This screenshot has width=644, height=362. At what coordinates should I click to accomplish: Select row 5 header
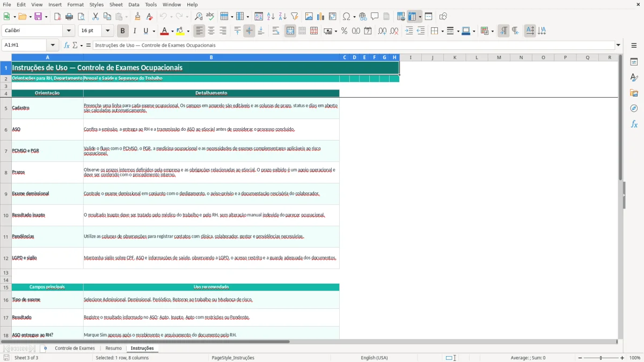click(6, 108)
